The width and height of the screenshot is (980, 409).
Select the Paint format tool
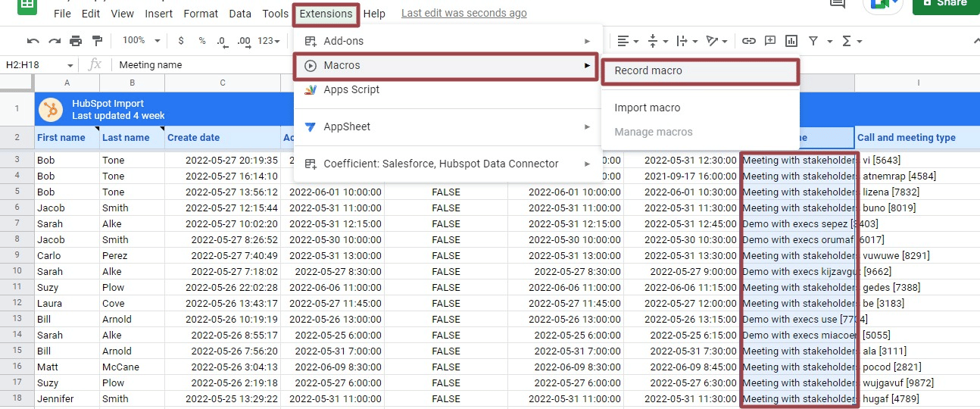(x=97, y=41)
